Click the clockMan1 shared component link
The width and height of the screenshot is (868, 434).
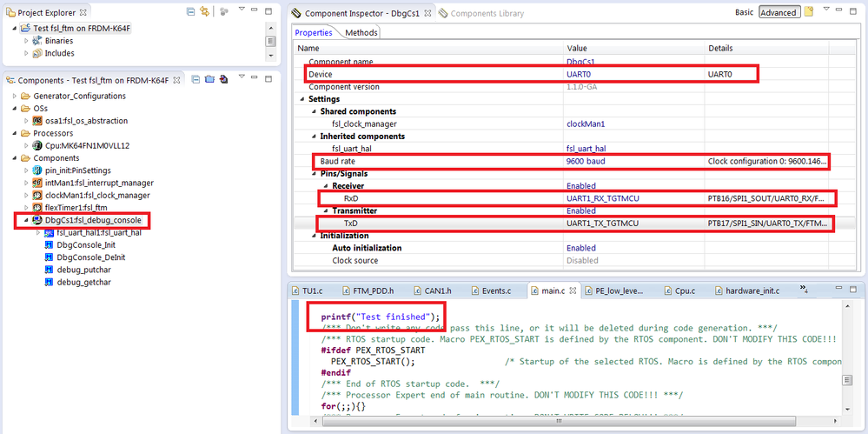click(586, 124)
